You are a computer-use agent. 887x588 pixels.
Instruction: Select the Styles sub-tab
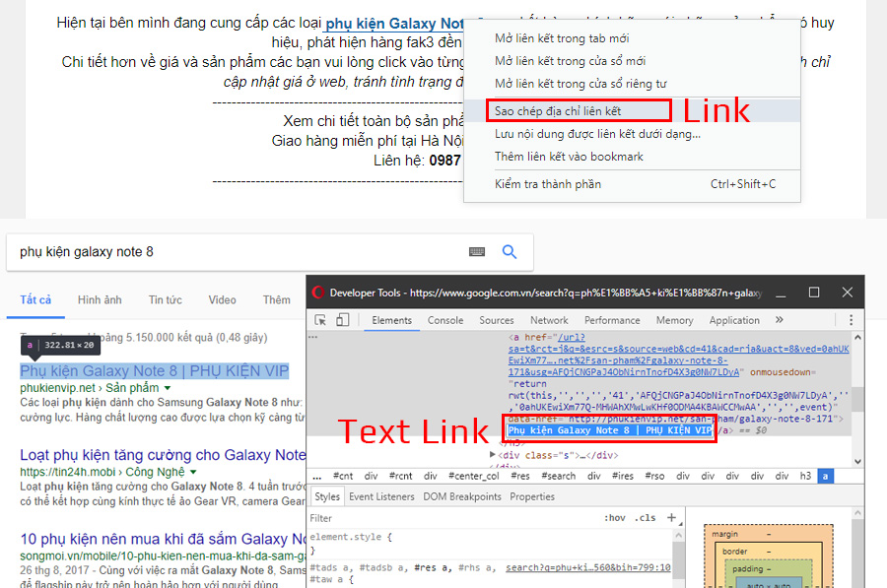click(327, 496)
